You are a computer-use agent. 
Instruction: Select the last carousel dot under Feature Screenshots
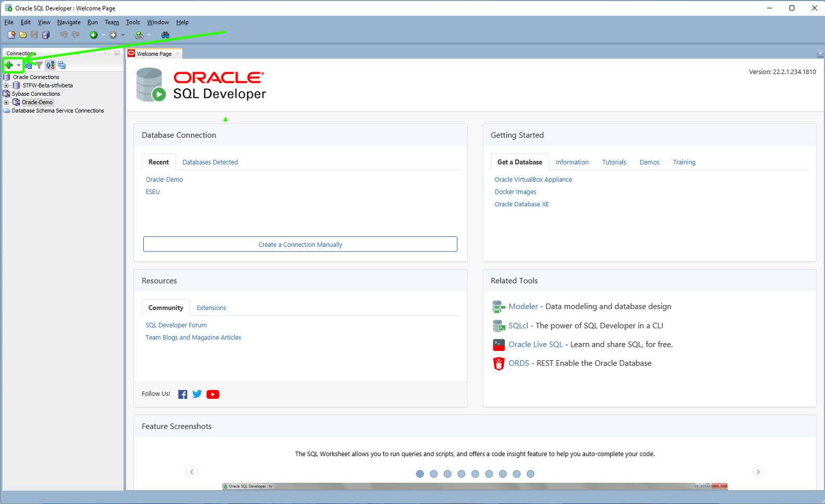(530, 474)
